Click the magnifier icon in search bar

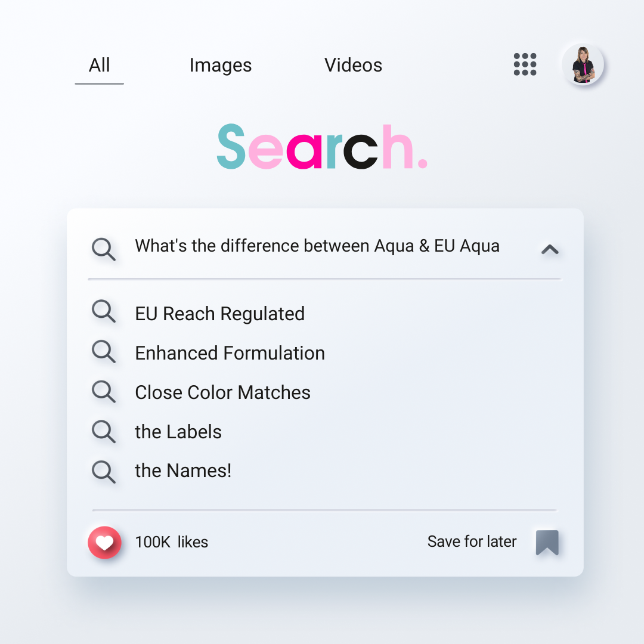103,249
